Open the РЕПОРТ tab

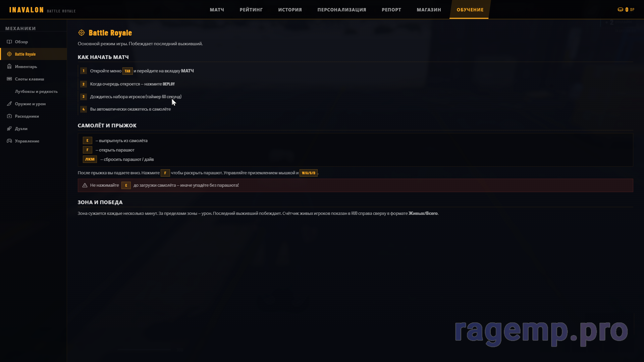tap(391, 10)
